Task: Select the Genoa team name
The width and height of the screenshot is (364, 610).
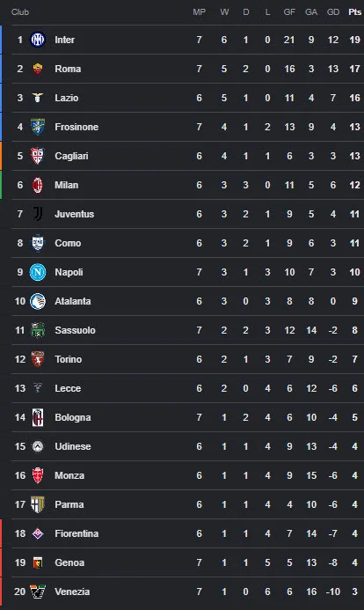Action: click(69, 562)
